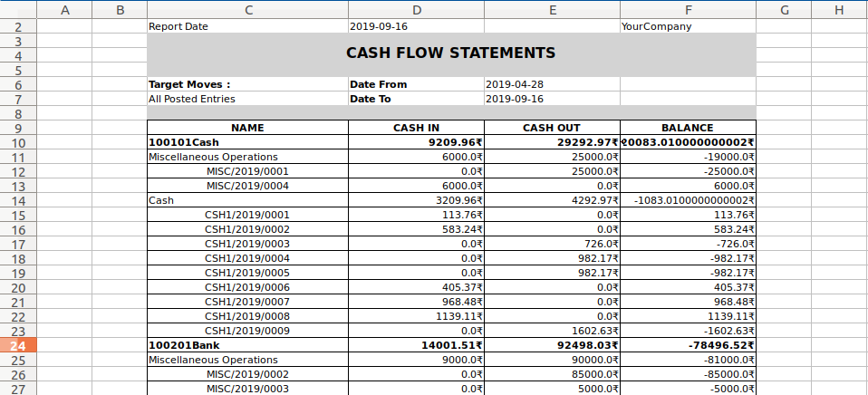This screenshot has height=395, width=868.
Task: Click the CASH FLOW STATEMENTS title cell
Action: click(451, 53)
